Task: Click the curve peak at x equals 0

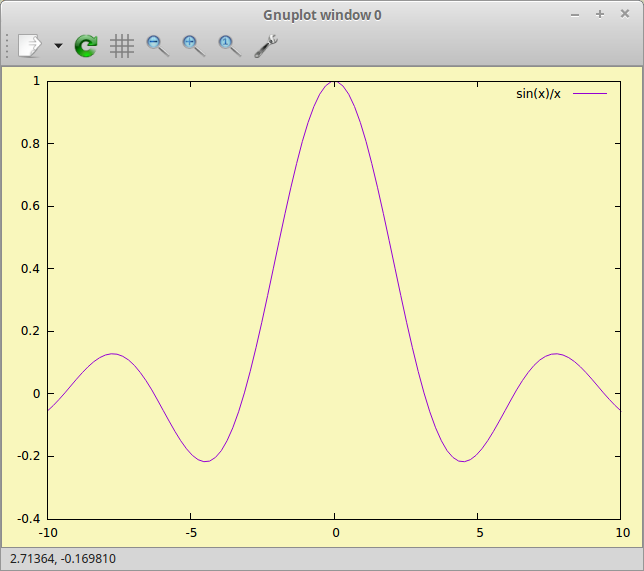Action: 335,82
